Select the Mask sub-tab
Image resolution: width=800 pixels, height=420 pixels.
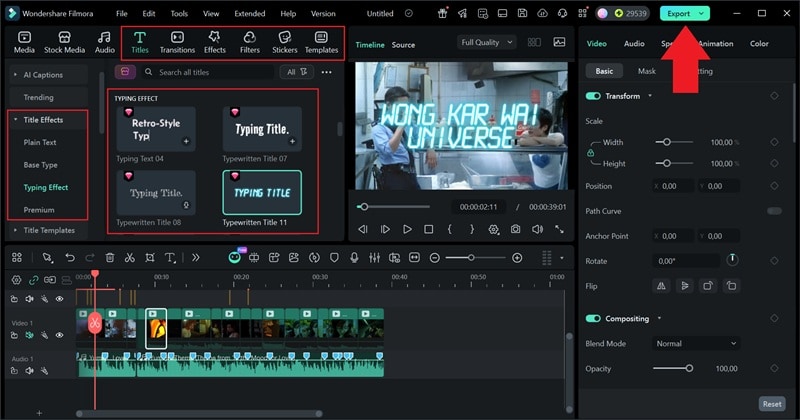tap(646, 71)
